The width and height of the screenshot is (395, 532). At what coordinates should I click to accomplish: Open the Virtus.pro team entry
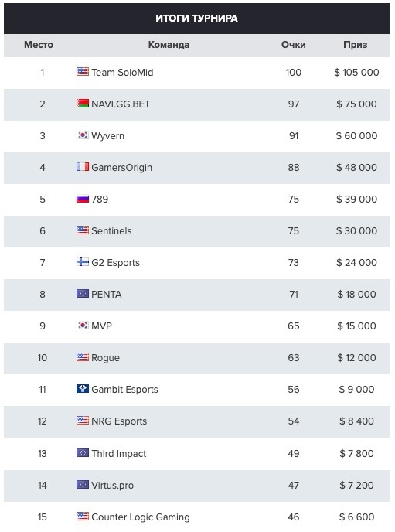[x=113, y=485]
